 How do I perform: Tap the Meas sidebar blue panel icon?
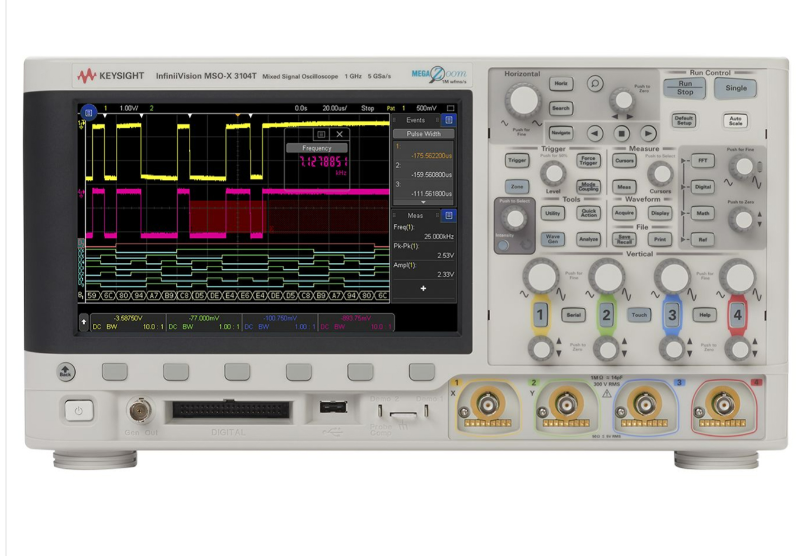tap(449, 216)
